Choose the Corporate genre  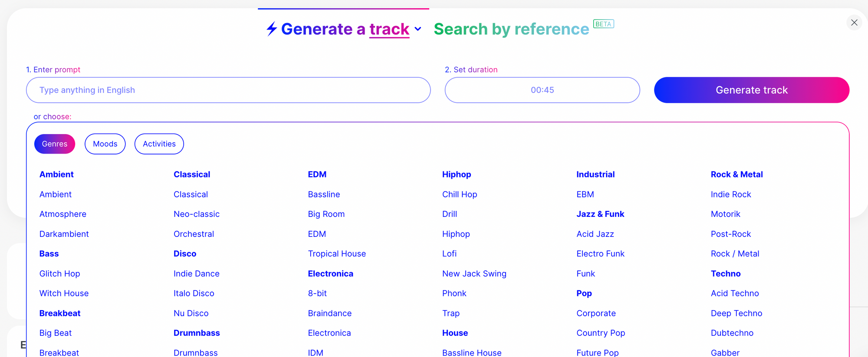(596, 313)
